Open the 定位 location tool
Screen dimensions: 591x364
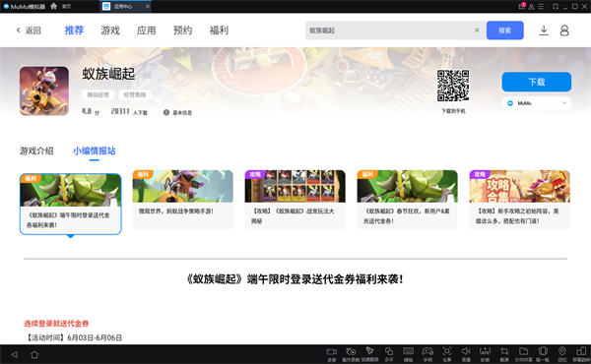click(562, 354)
